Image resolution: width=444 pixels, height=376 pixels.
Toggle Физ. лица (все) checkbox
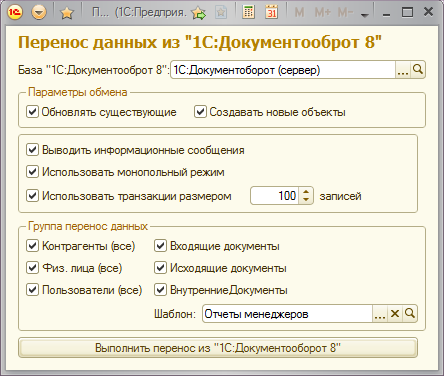pos(32,268)
